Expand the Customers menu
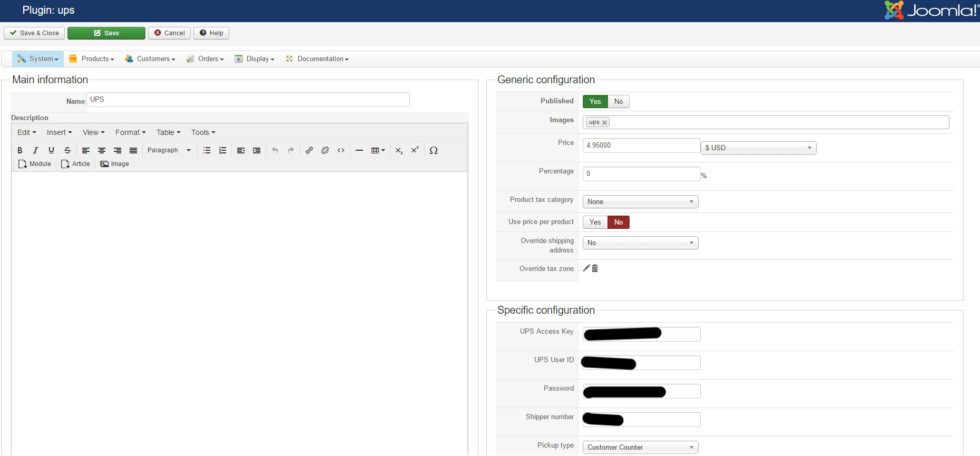Image resolution: width=980 pixels, height=456 pixels. [150, 59]
